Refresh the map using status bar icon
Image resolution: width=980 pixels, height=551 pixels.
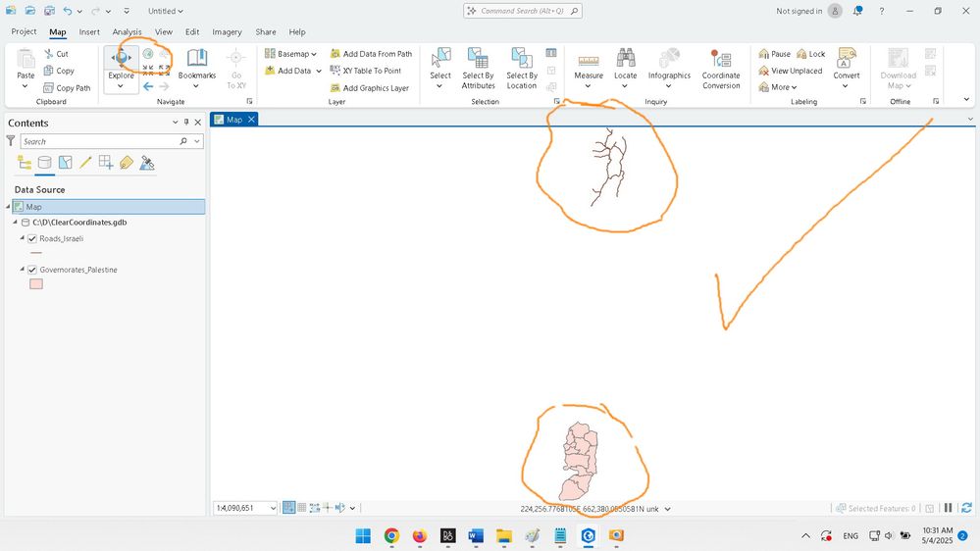pyautogui.click(x=966, y=508)
